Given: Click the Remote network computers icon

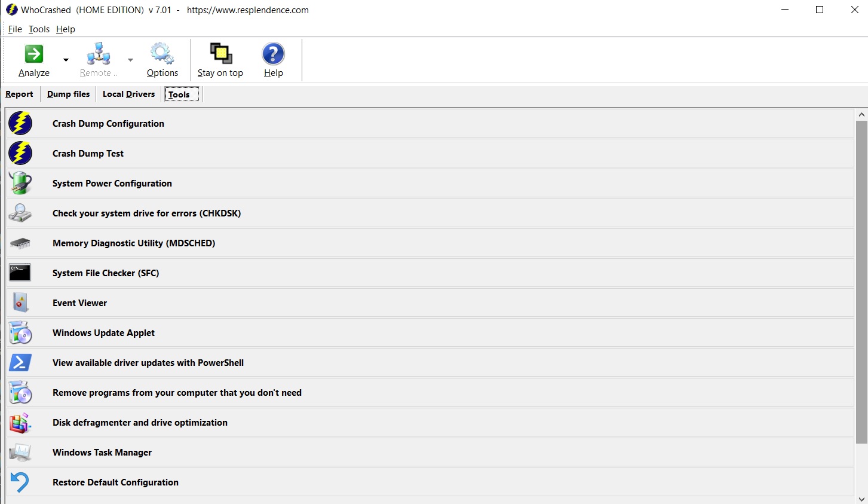Looking at the screenshot, I should (99, 54).
